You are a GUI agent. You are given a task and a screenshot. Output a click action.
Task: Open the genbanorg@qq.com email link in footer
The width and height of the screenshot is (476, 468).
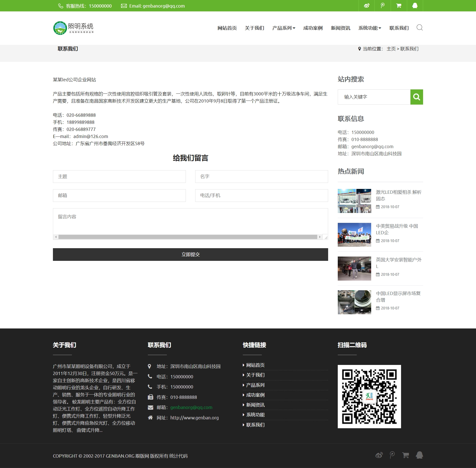point(191,407)
